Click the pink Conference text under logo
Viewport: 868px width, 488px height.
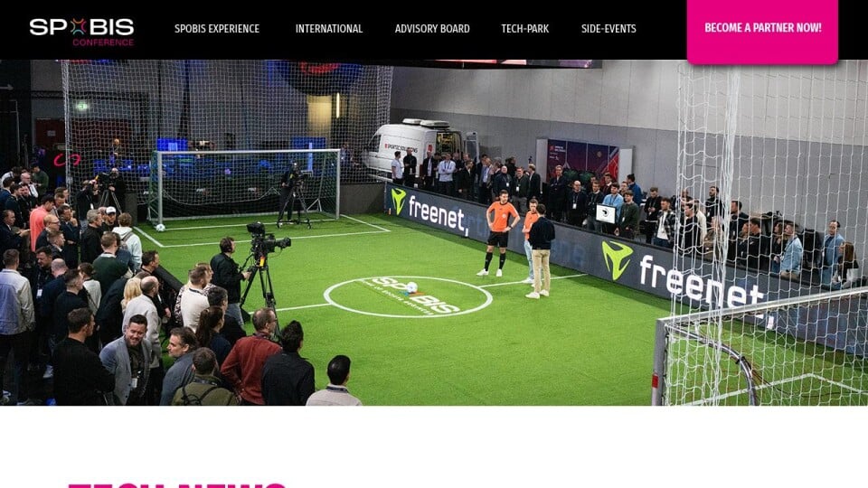(103, 42)
